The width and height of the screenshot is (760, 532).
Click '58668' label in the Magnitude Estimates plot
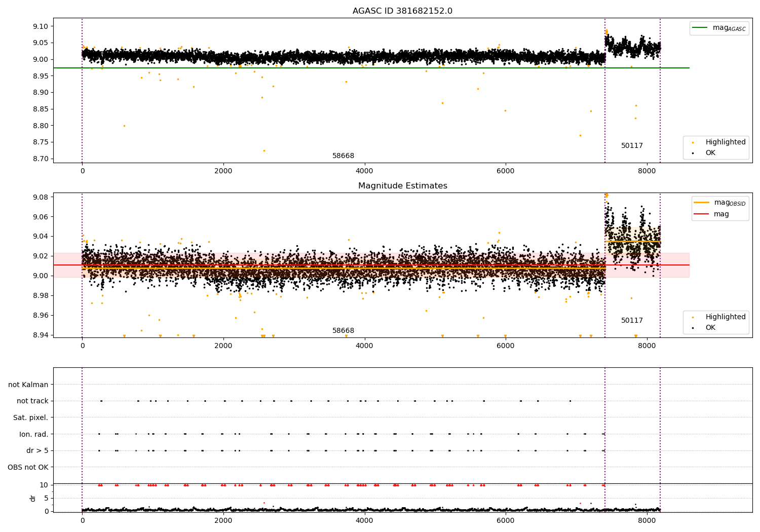(343, 331)
